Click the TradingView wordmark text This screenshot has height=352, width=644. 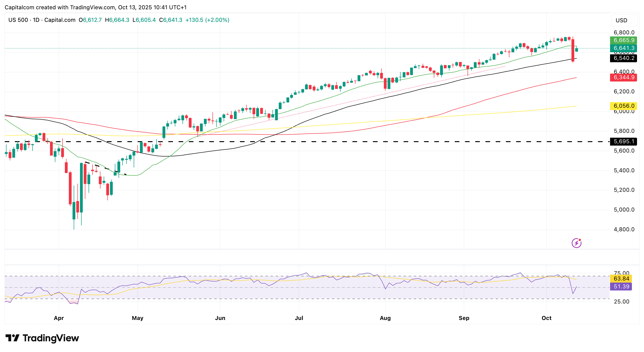pyautogui.click(x=51, y=338)
